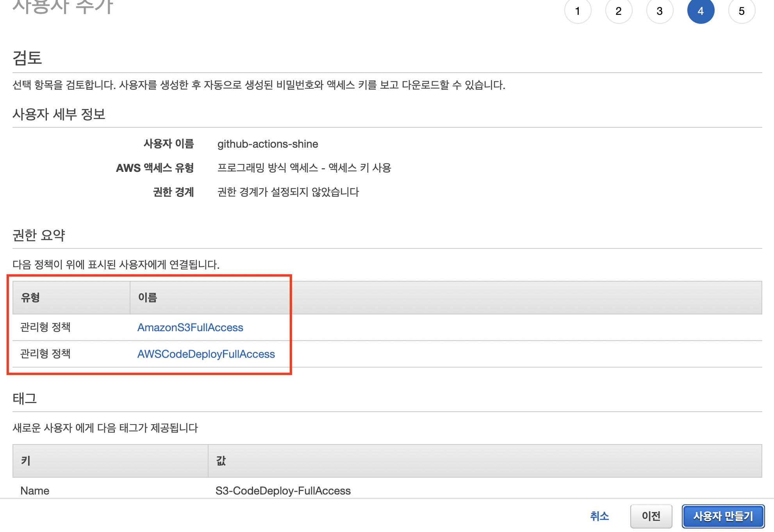The height and width of the screenshot is (532, 774).
Task: Jump to step 5 circle
Action: tap(742, 11)
